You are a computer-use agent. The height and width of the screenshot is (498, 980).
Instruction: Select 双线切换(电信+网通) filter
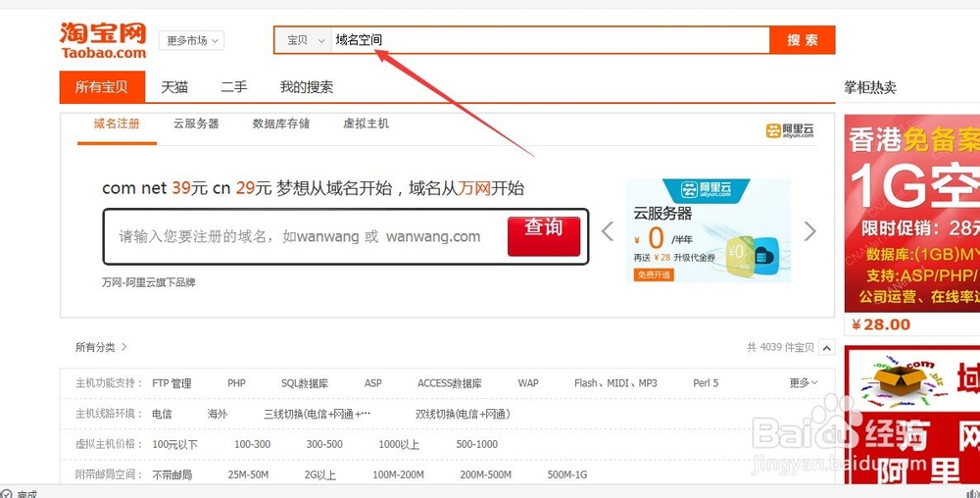click(x=464, y=414)
